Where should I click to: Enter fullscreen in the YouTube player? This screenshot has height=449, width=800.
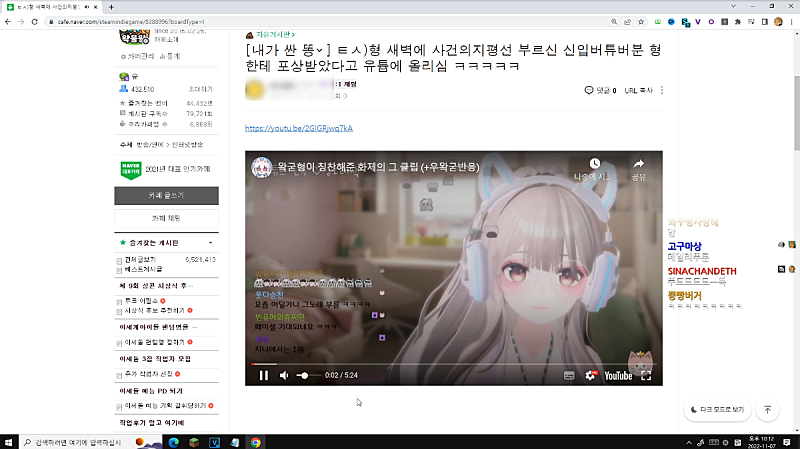pyautogui.click(x=646, y=376)
